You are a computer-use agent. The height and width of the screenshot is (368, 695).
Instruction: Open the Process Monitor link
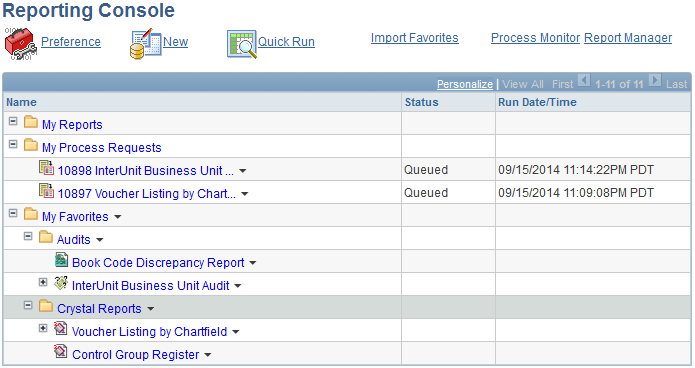tap(535, 38)
